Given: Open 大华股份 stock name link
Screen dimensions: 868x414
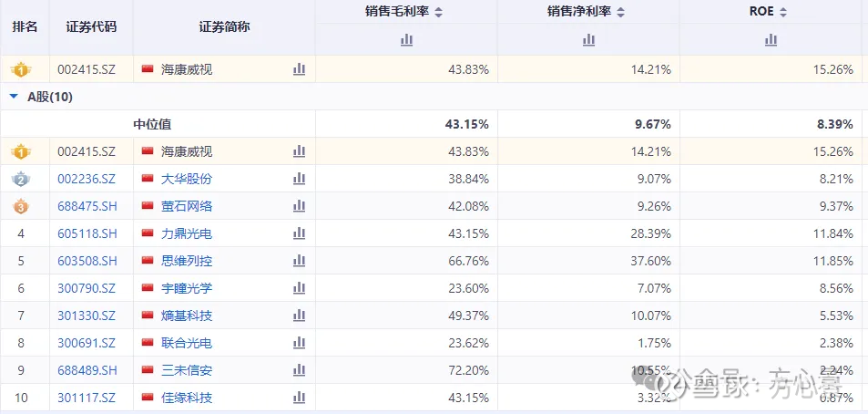Looking at the screenshot, I should [x=187, y=179].
